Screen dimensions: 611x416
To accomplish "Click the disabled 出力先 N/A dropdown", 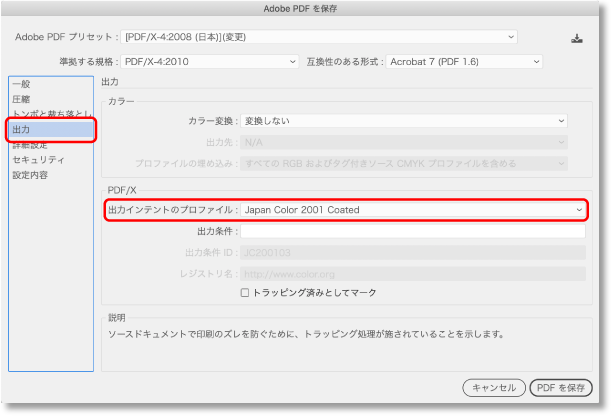I will pyautogui.click(x=404, y=142).
